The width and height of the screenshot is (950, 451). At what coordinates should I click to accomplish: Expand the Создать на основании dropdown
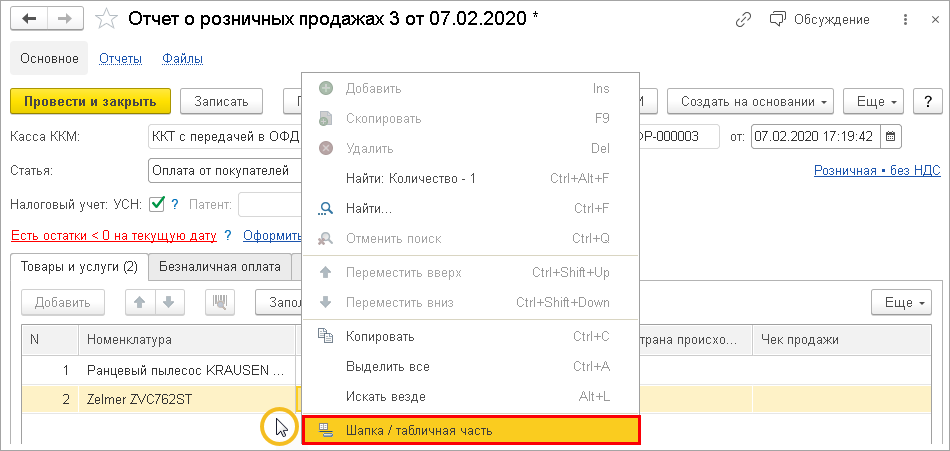tap(755, 101)
